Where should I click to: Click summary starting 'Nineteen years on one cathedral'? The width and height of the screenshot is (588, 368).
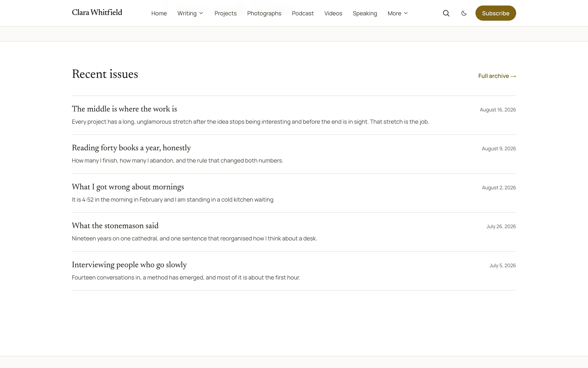[x=194, y=239]
